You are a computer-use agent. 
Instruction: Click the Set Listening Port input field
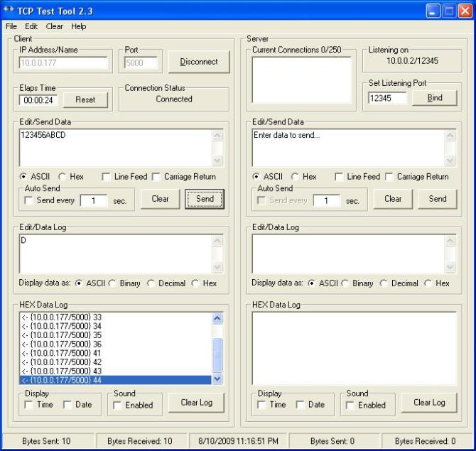tap(387, 98)
